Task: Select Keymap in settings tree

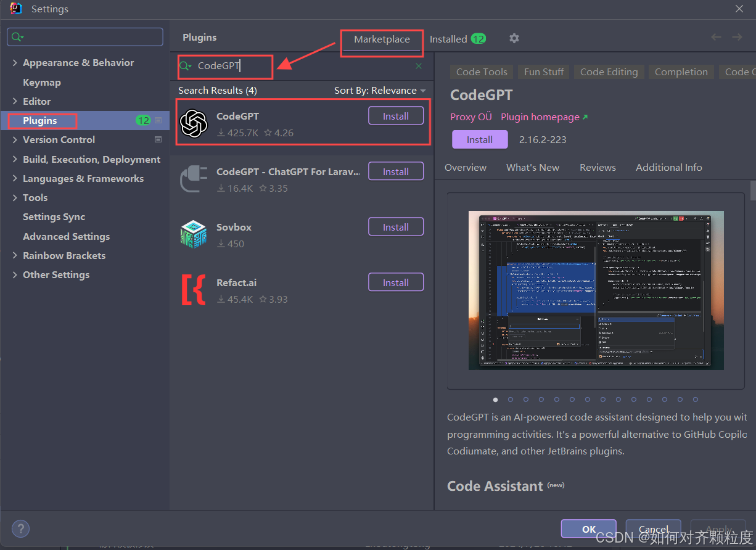Action: (x=42, y=82)
